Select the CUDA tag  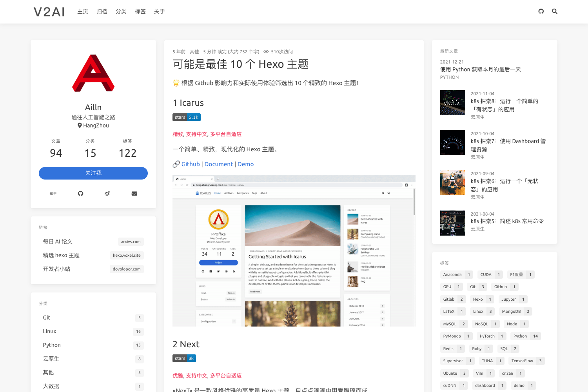[490, 275]
